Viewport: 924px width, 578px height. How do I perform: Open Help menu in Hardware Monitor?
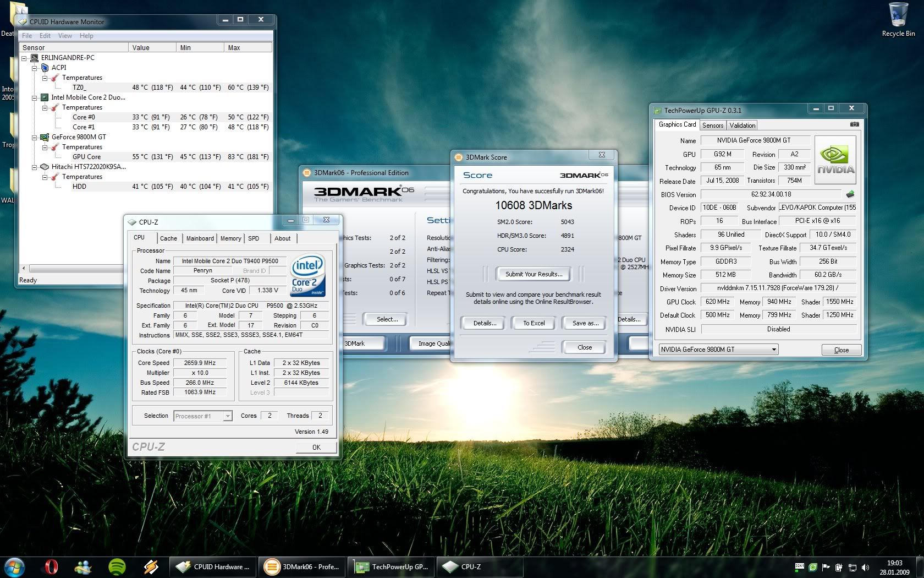(x=86, y=36)
